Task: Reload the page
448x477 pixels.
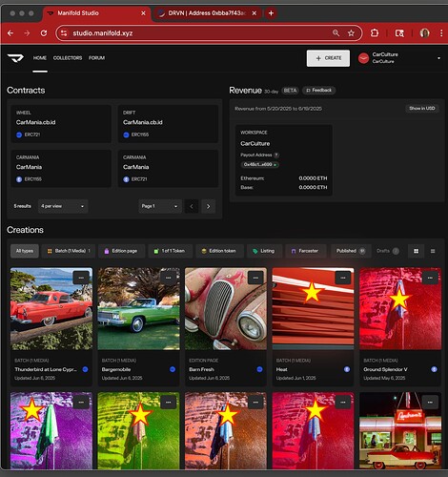Action: (x=44, y=33)
